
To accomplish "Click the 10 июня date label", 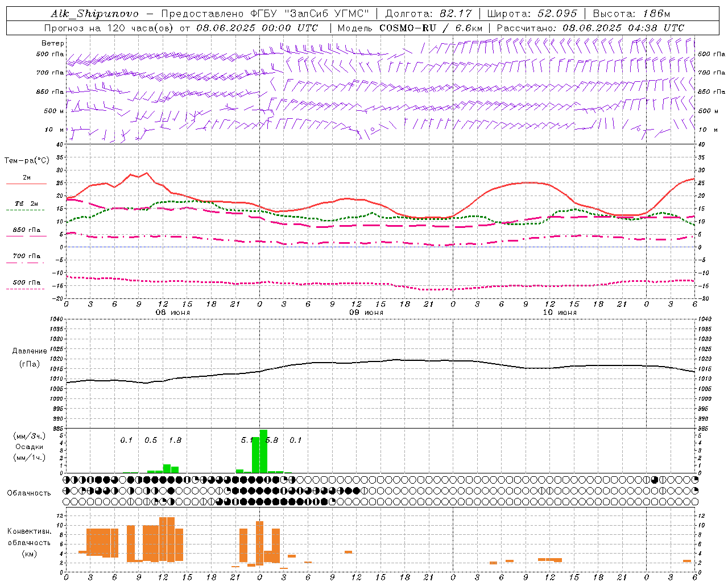I will [x=559, y=313].
